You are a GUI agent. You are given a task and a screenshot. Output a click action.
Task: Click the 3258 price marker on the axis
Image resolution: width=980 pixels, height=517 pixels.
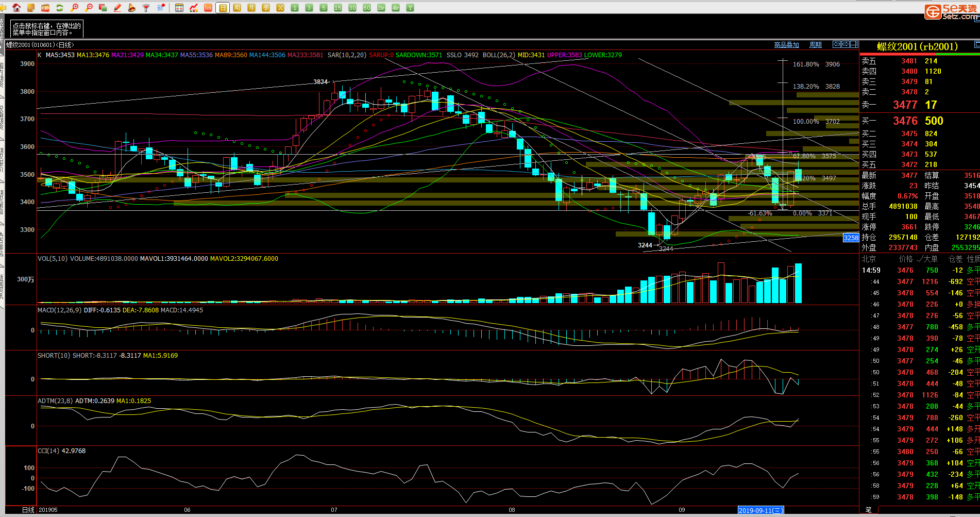point(851,238)
